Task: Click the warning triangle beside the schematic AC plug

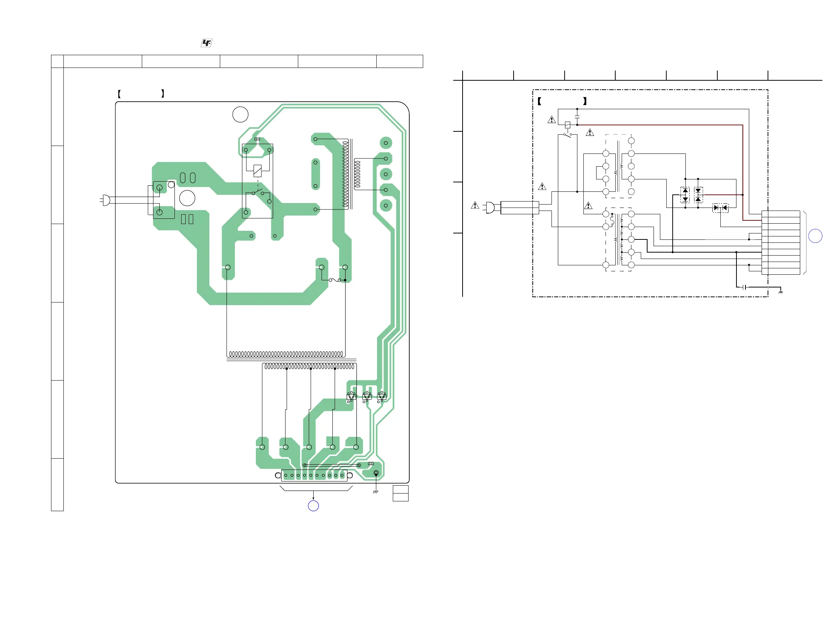Action: (x=475, y=205)
